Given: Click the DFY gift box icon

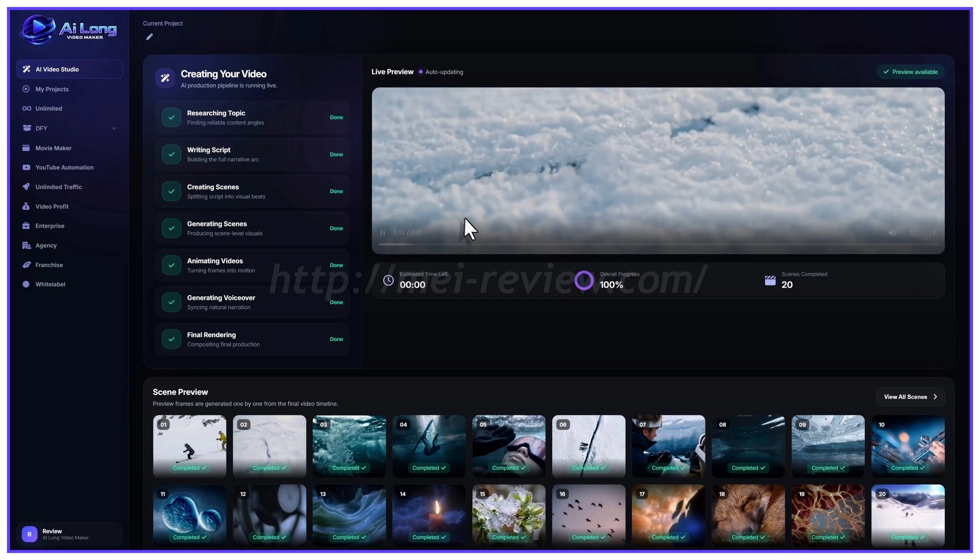Looking at the screenshot, I should coord(26,128).
